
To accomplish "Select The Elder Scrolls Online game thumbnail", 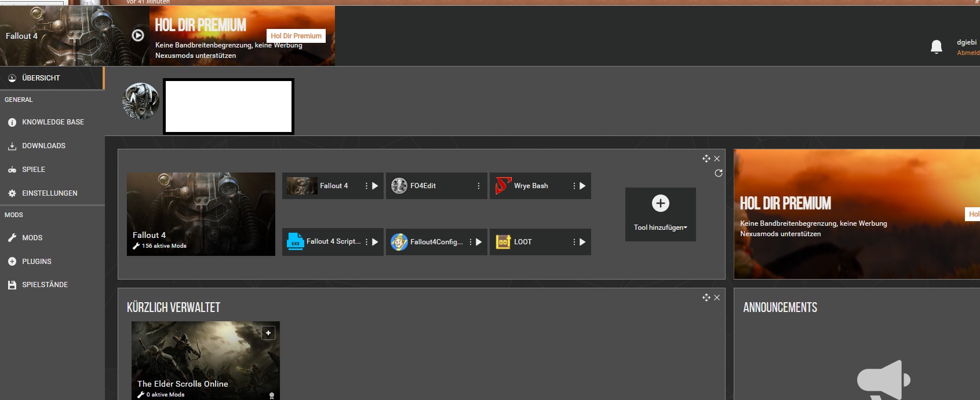I will [206, 361].
